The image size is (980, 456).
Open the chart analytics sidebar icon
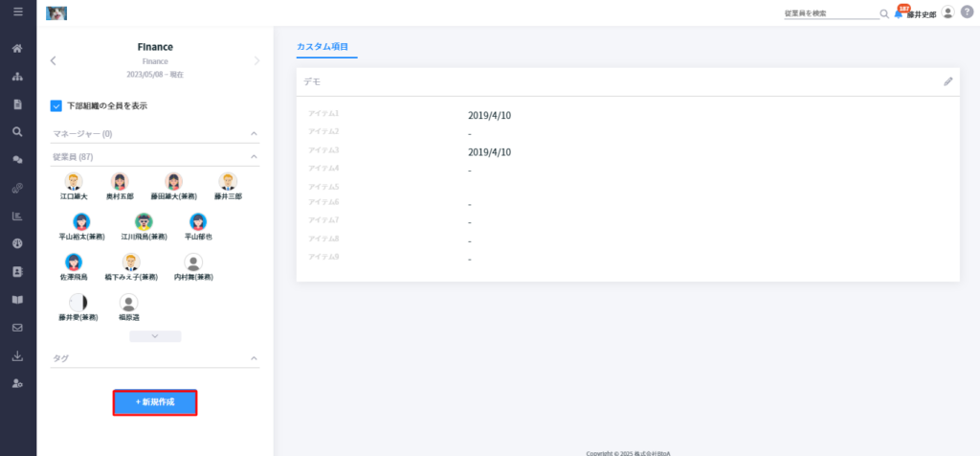click(18, 216)
